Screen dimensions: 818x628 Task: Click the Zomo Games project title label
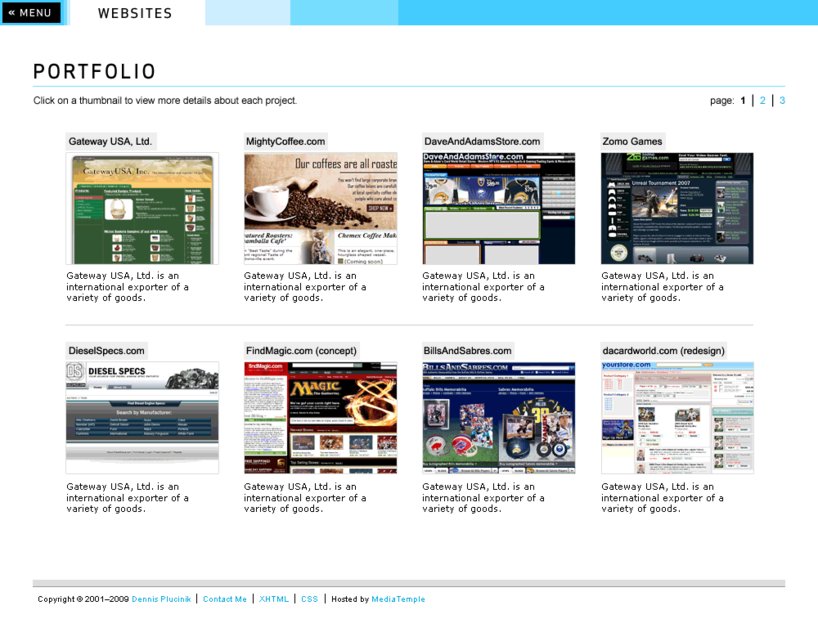pos(631,141)
